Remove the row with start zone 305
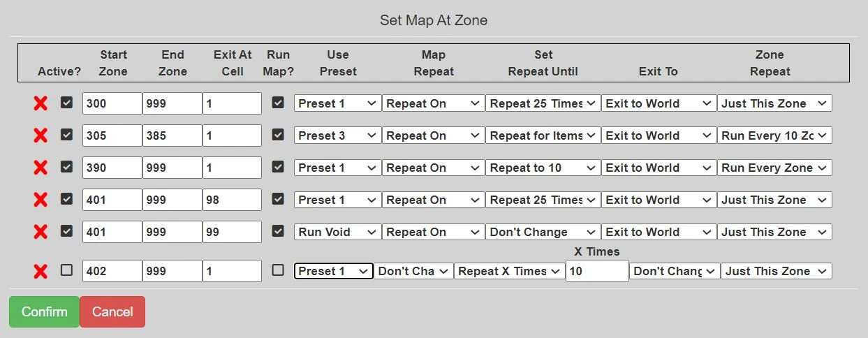The image size is (868, 338). [41, 135]
